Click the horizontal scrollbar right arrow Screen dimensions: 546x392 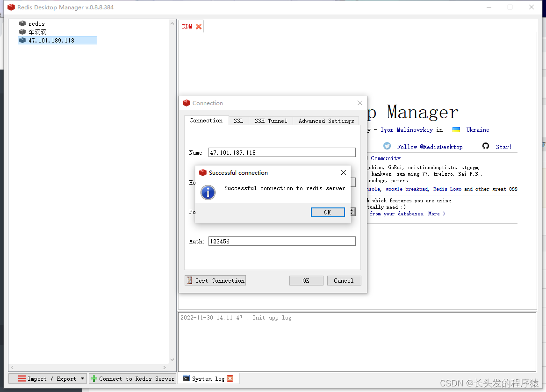tap(165, 367)
